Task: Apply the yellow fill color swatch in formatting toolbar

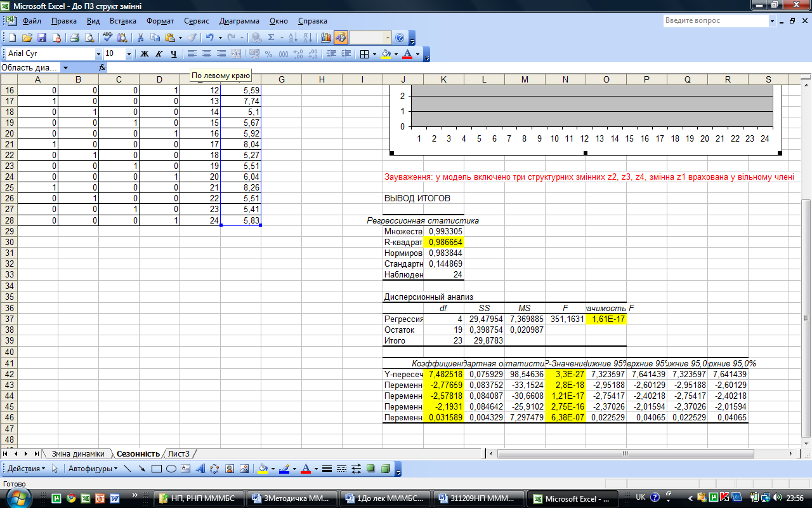Action: click(385, 54)
